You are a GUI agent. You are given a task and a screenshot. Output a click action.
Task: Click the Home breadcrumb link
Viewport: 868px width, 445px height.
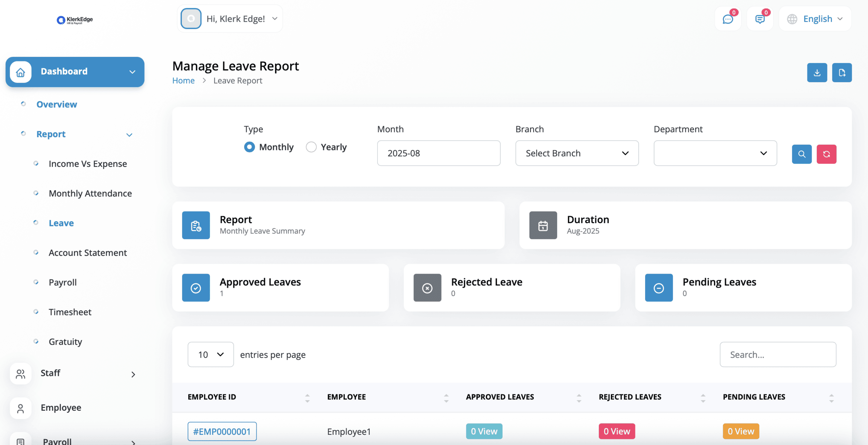183,81
